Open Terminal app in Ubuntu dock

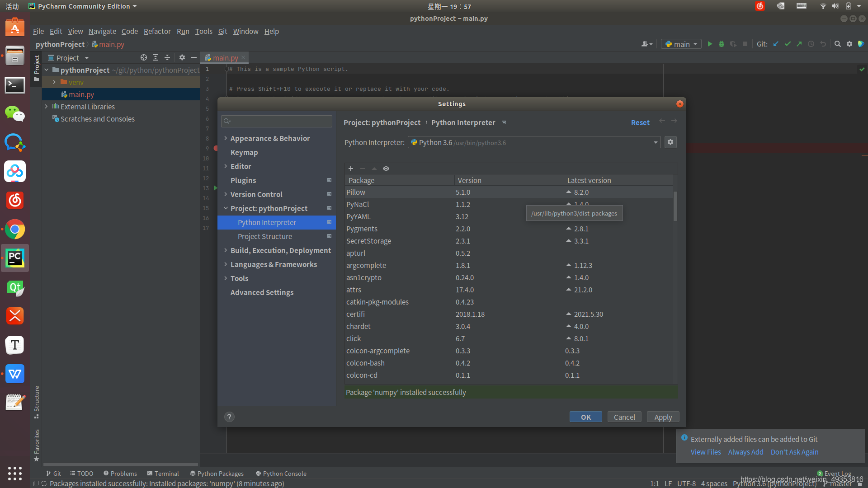(x=15, y=85)
